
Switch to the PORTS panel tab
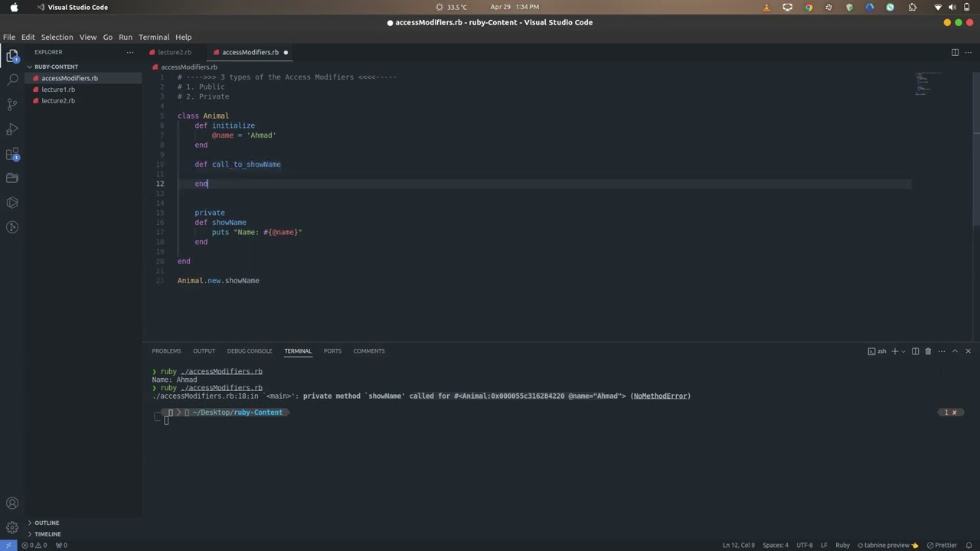click(332, 351)
